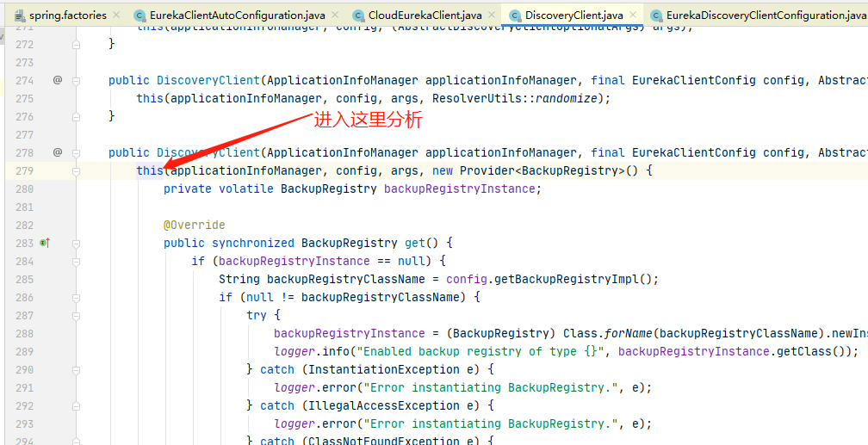Click the class icon on EurekaDiscoveryClientConfiguration.java tab
Viewport: 868px width, 445px height.
click(x=656, y=15)
